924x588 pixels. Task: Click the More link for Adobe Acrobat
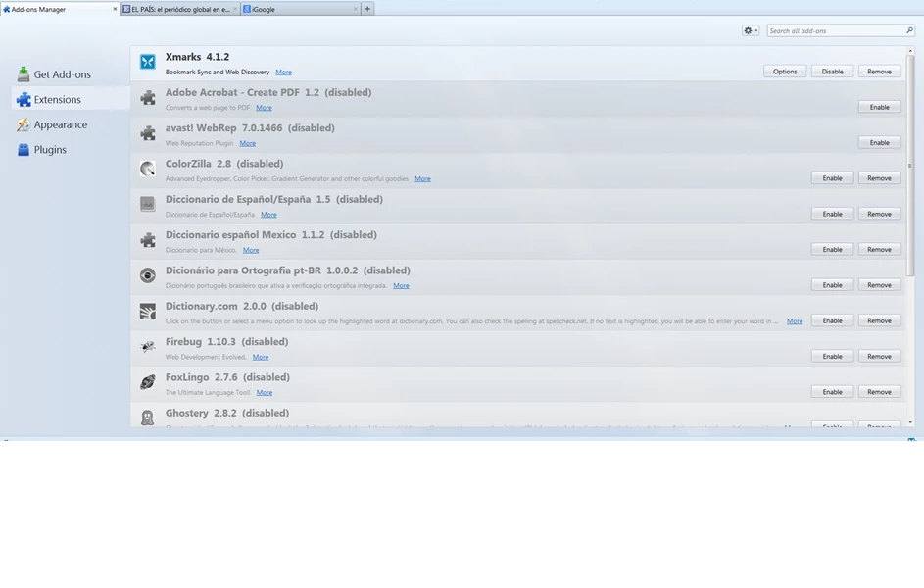point(264,107)
